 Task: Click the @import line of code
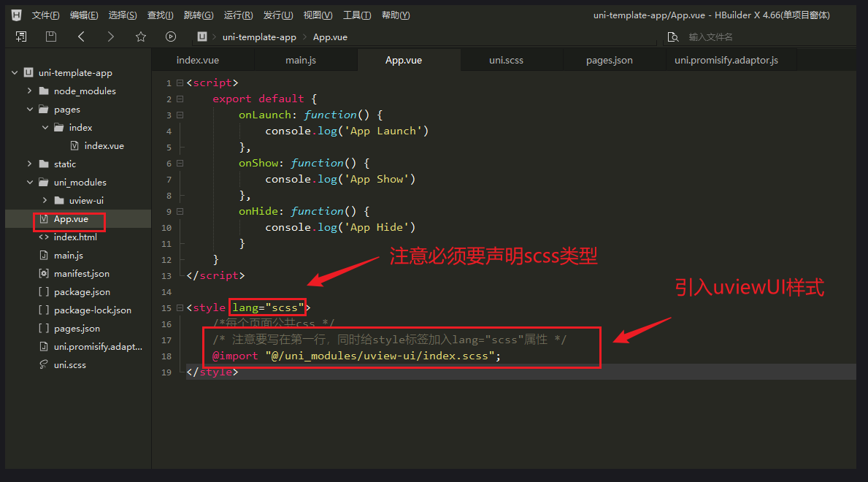click(356, 356)
